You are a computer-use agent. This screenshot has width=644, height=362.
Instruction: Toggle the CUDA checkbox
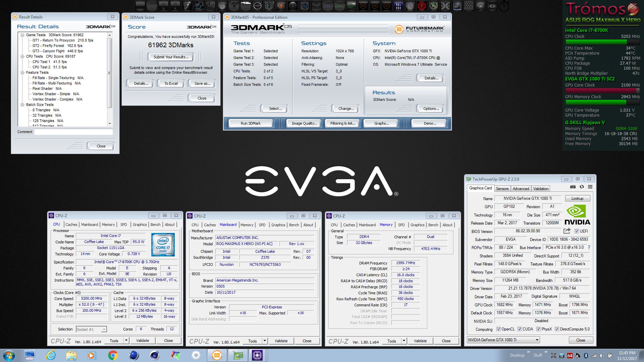520,329
